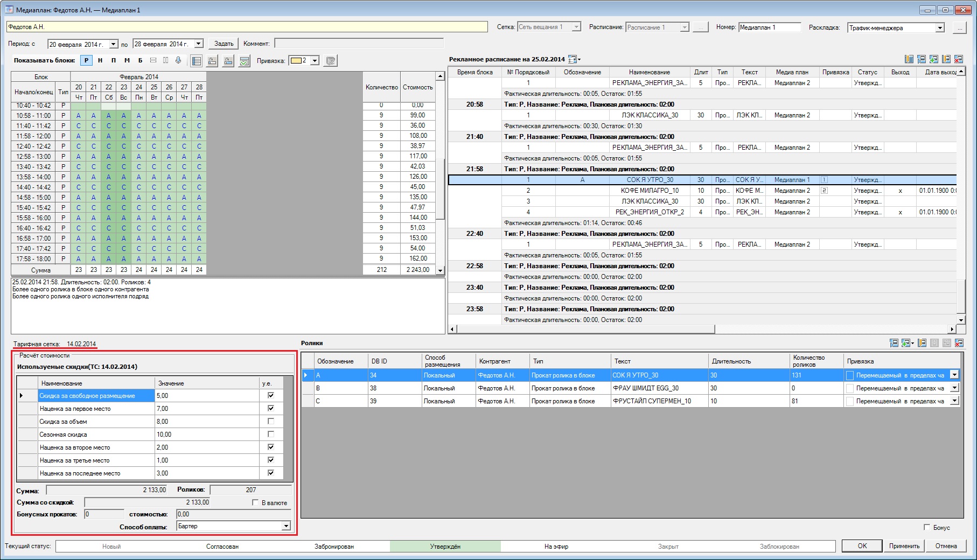Click the play clip icon in Ролики toolbar
Image resolution: width=977 pixels, height=560 pixels.
(x=894, y=342)
